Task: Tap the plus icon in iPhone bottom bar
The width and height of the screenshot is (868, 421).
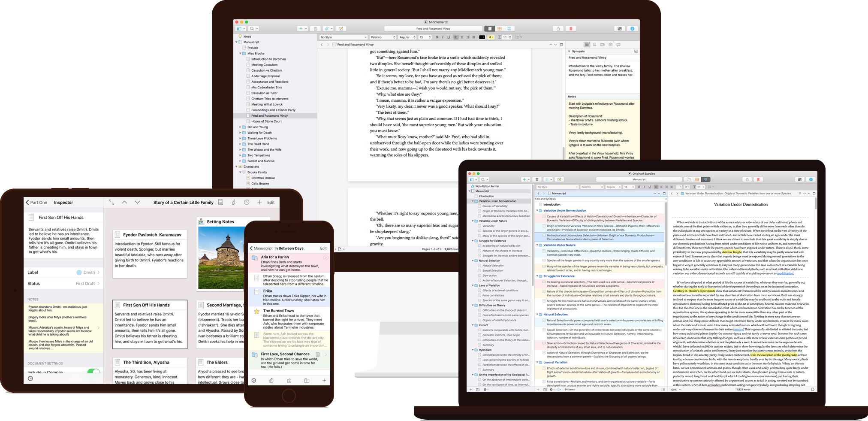Action: pyautogui.click(x=324, y=381)
